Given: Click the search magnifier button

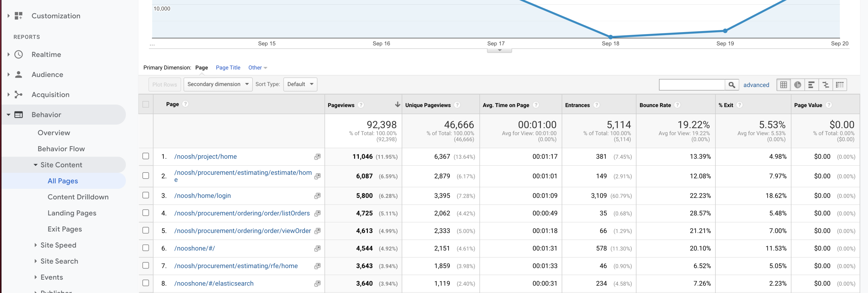Looking at the screenshot, I should pyautogui.click(x=732, y=85).
